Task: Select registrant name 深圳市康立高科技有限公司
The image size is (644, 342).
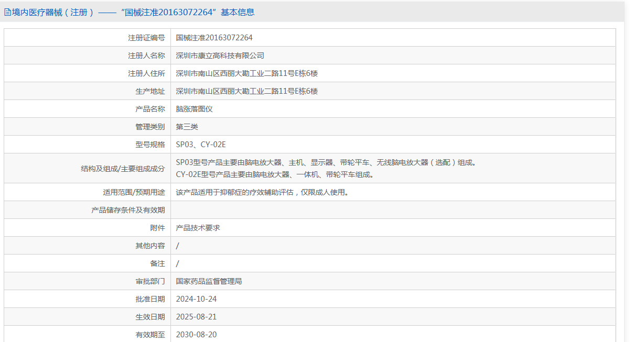Action: 220,56
